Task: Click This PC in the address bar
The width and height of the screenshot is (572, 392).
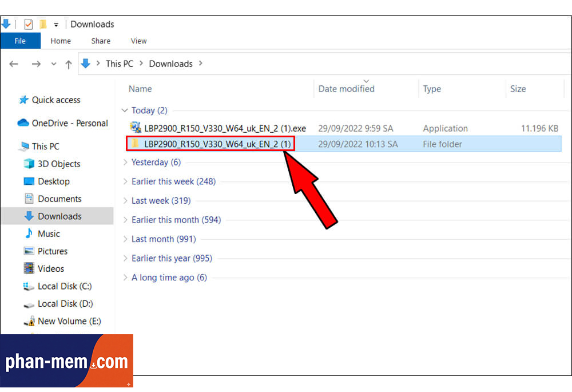Action: pos(119,64)
